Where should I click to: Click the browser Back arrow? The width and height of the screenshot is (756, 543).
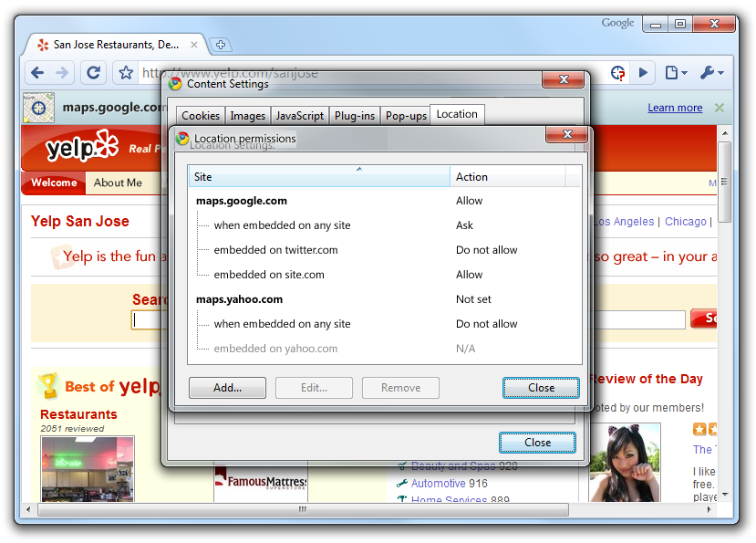coord(36,73)
